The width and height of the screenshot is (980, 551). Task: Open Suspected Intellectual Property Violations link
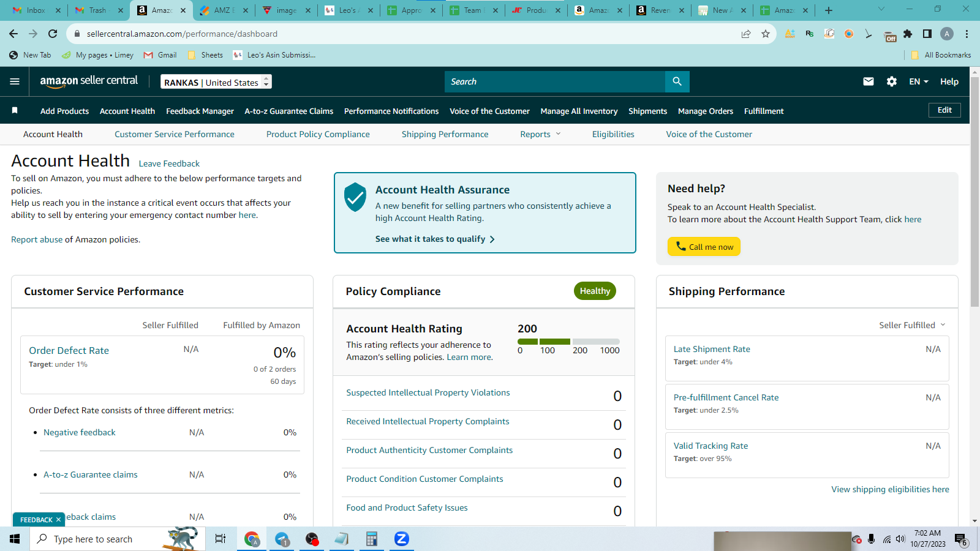click(x=428, y=392)
